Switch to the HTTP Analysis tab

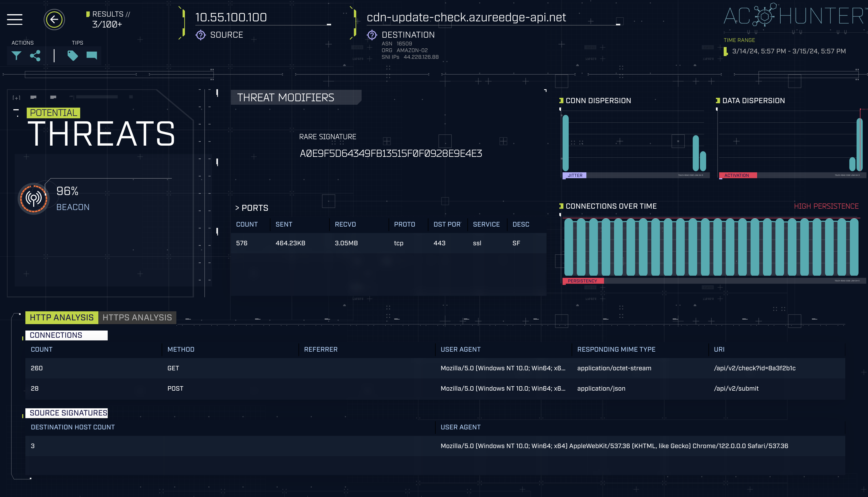tap(62, 317)
